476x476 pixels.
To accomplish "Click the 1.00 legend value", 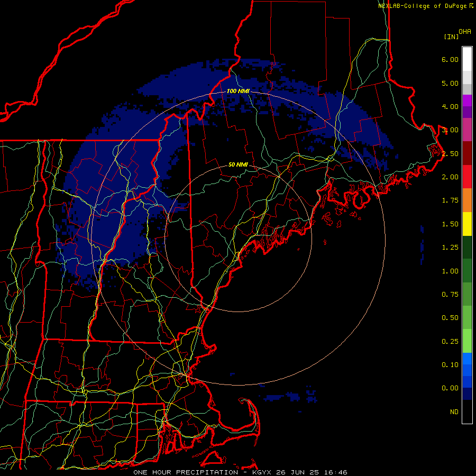I will (x=450, y=271).
